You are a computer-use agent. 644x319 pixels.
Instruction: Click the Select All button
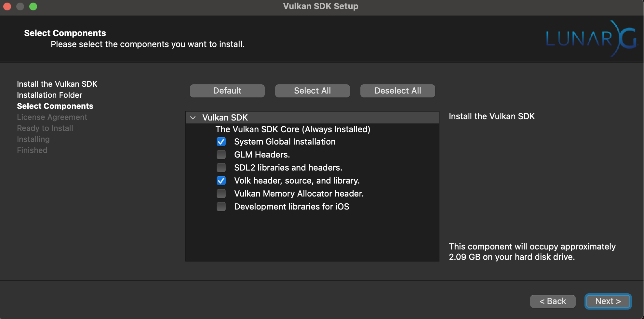click(312, 91)
